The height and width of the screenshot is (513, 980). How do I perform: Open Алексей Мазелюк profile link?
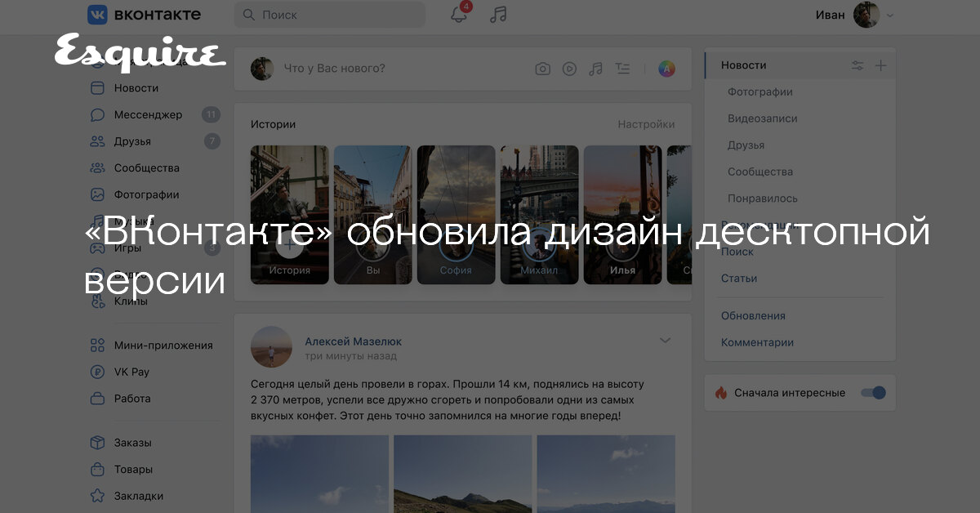coord(353,341)
